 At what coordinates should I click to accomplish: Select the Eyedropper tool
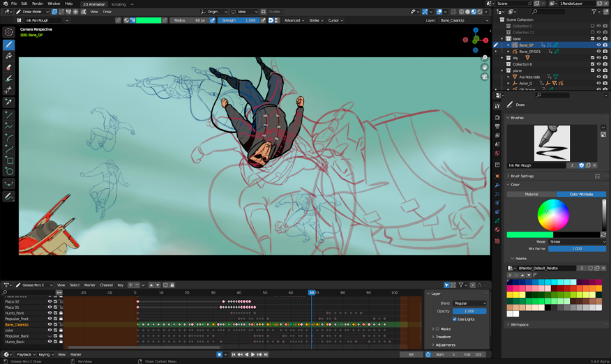9,102
